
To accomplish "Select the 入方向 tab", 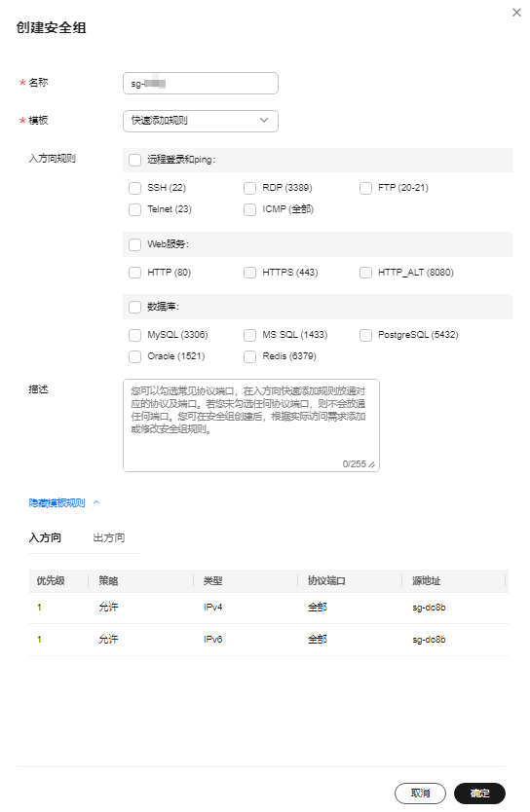I will coord(45,538).
